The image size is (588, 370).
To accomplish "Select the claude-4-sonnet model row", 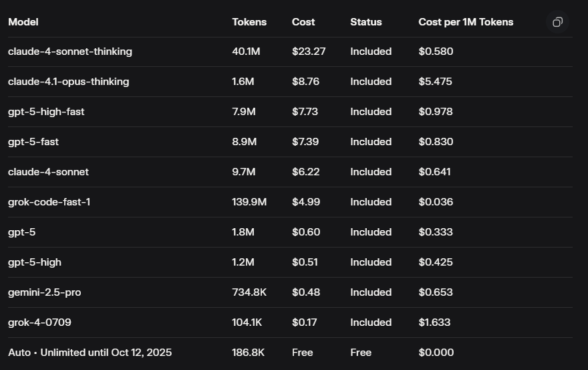I will coord(48,172).
